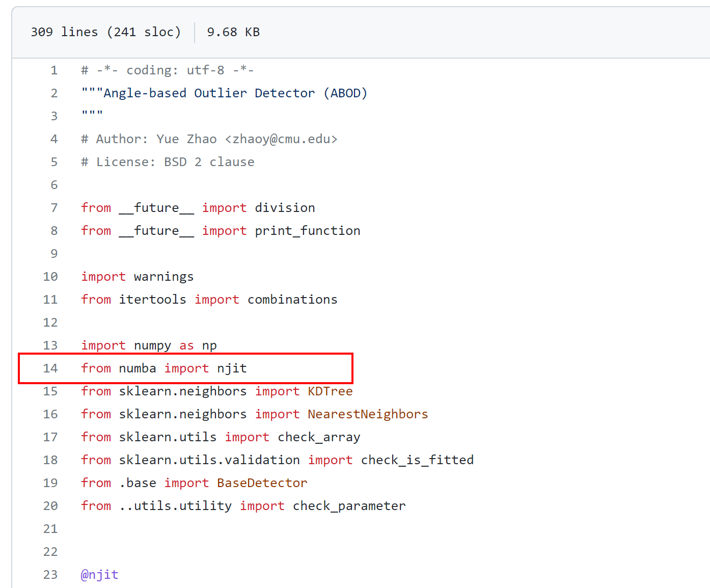710x588 pixels.
Task: Click the 'print_function' token on line 8
Action: tap(307, 230)
